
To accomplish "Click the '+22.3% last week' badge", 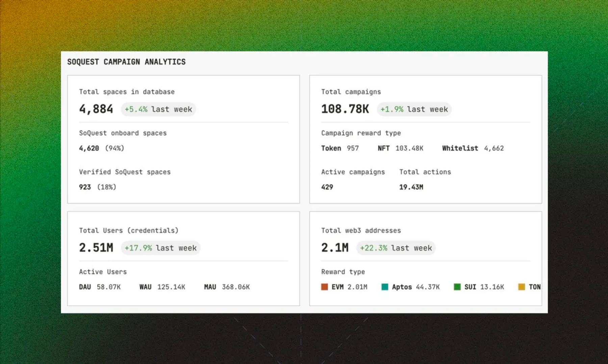I will coord(396,248).
